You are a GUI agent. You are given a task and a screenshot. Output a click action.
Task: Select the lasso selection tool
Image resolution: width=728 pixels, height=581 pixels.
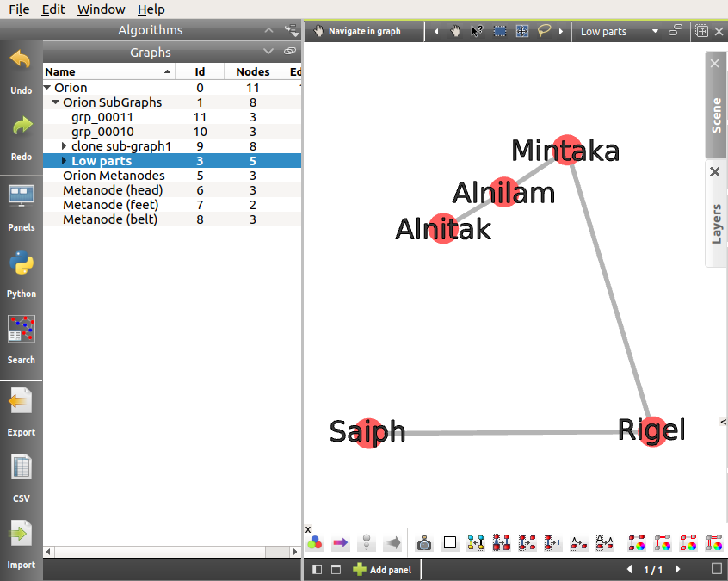544,31
